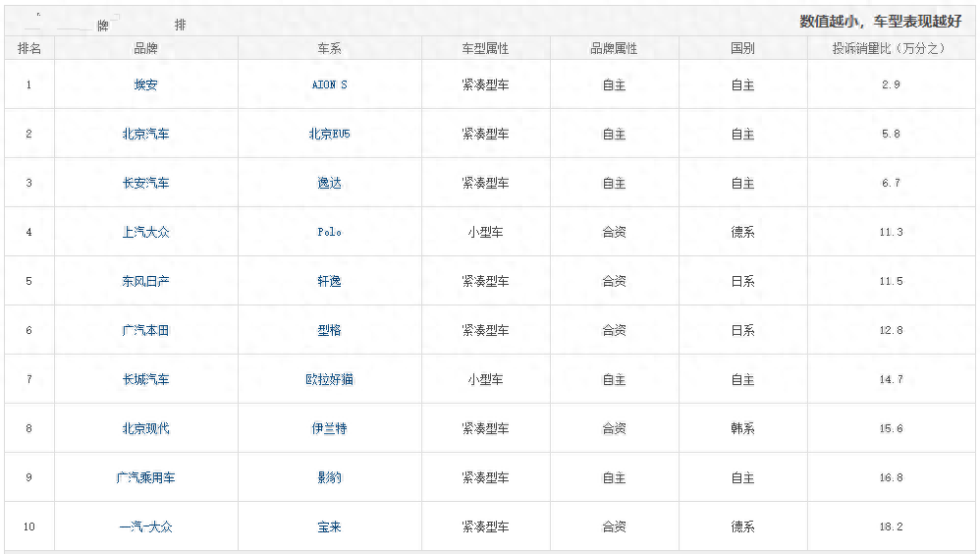
Task: Open the 轩逸 series link
Action: [329, 281]
